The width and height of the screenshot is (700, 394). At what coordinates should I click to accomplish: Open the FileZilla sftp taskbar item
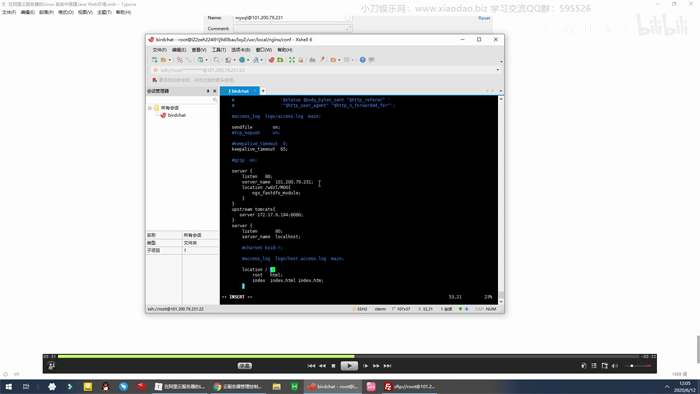(409, 387)
